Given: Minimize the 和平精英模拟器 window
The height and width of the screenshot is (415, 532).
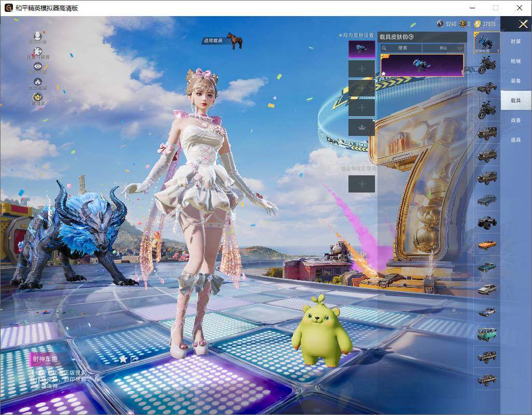Looking at the screenshot, I should (472, 8).
